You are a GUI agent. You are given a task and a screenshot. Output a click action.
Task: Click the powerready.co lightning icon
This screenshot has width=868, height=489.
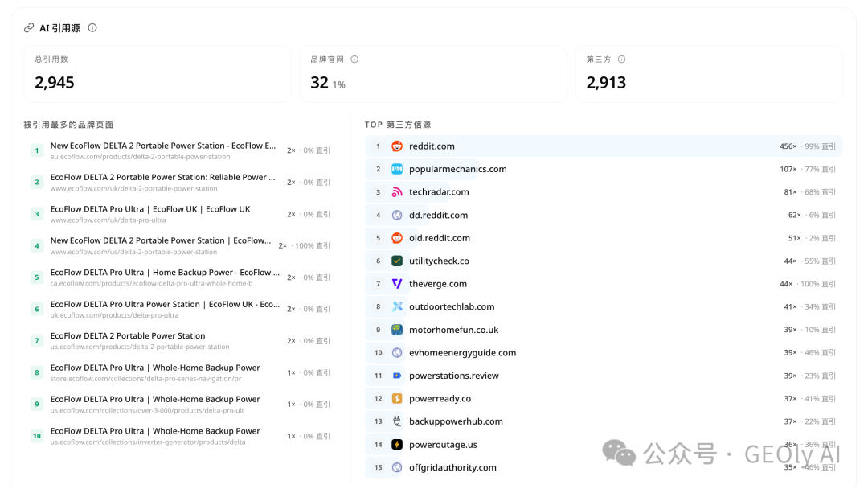[x=397, y=399]
